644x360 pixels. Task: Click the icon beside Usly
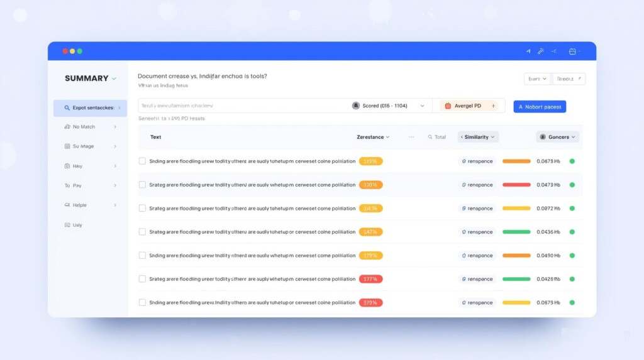pos(67,225)
